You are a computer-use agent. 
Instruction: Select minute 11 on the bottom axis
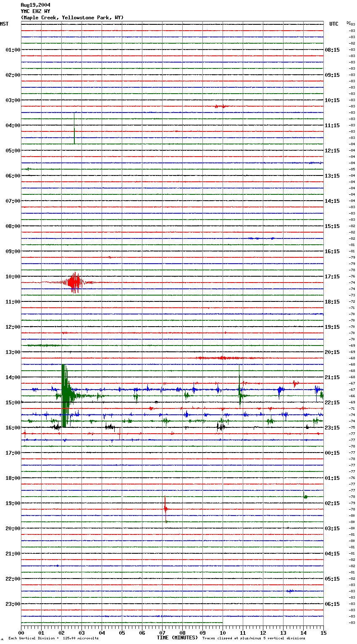click(243, 633)
